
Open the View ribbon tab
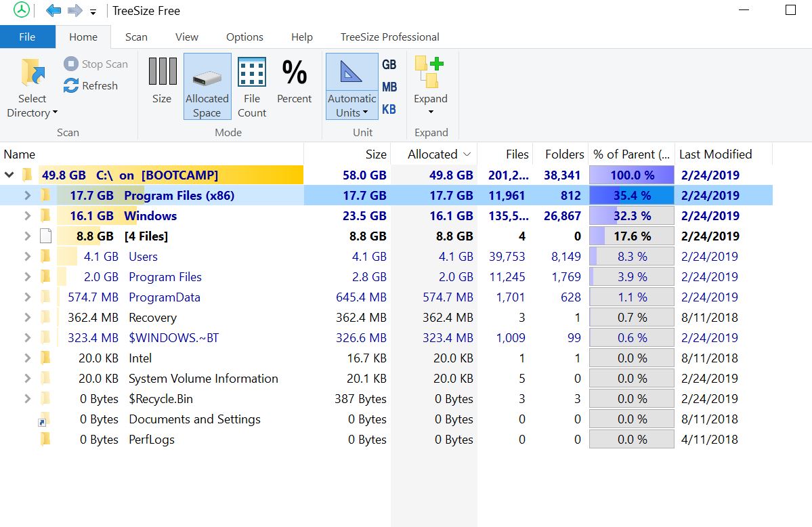[x=186, y=37]
